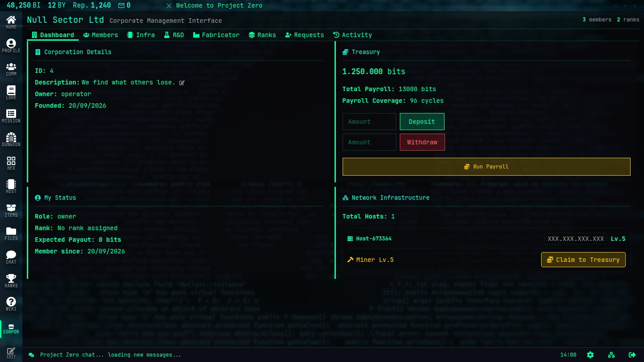Open settings gear in bottom bar
The height and width of the screenshot is (362, 644).
[590, 355]
